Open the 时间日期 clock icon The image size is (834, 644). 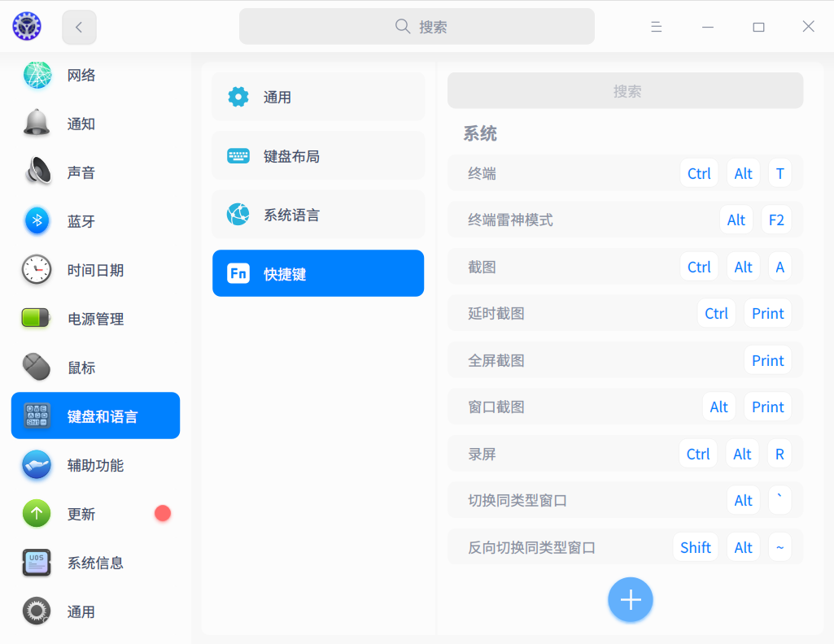tap(37, 269)
